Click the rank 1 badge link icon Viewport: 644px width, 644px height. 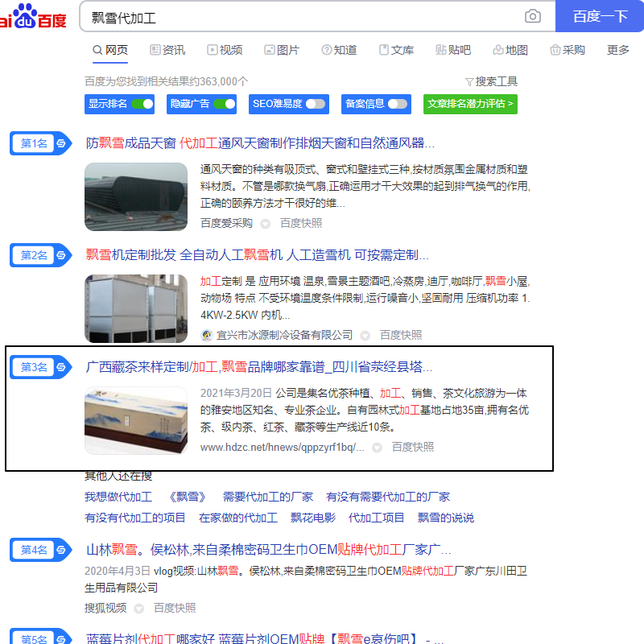coord(61,143)
